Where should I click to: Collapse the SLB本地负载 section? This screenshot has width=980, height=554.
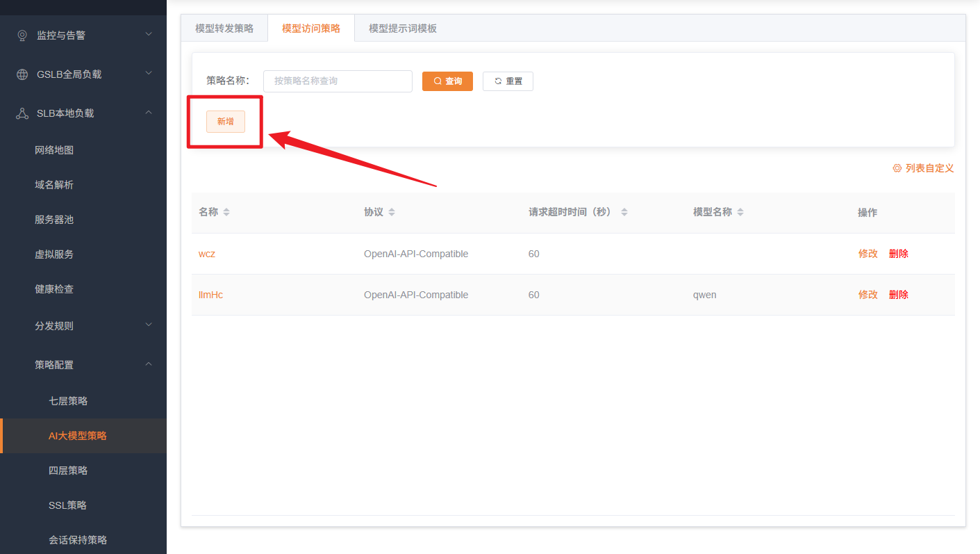tap(148, 113)
